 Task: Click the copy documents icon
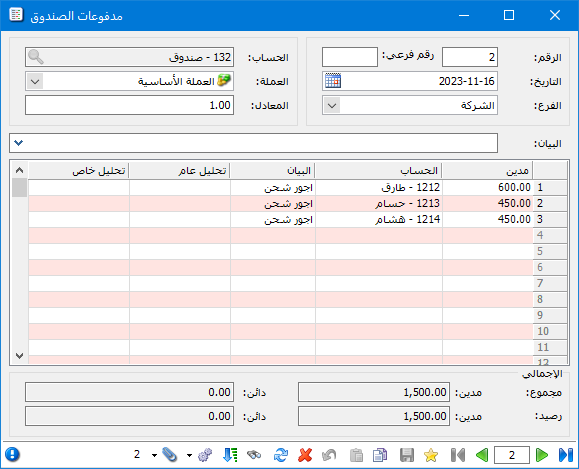380,455
